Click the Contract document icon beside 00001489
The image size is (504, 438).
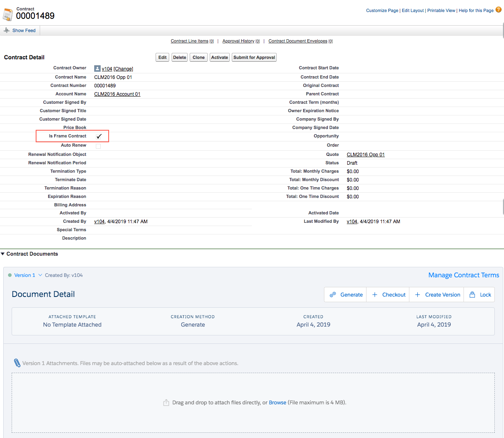pos(8,14)
